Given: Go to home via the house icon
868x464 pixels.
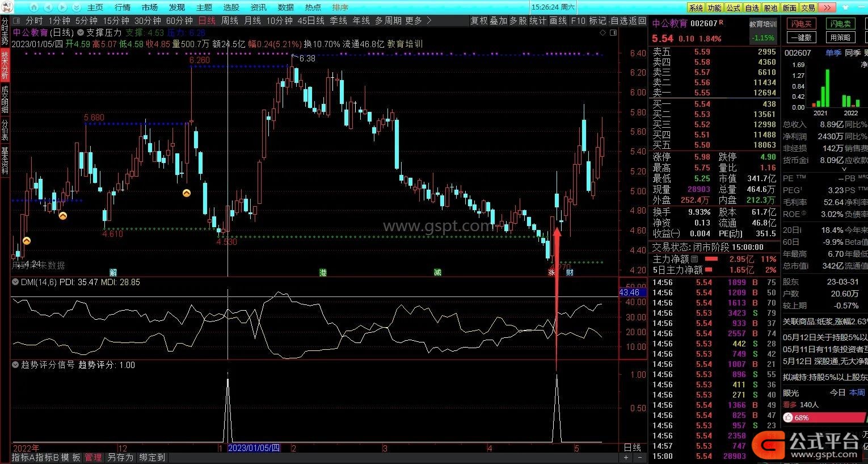Looking at the screenshot, I should point(33,7).
